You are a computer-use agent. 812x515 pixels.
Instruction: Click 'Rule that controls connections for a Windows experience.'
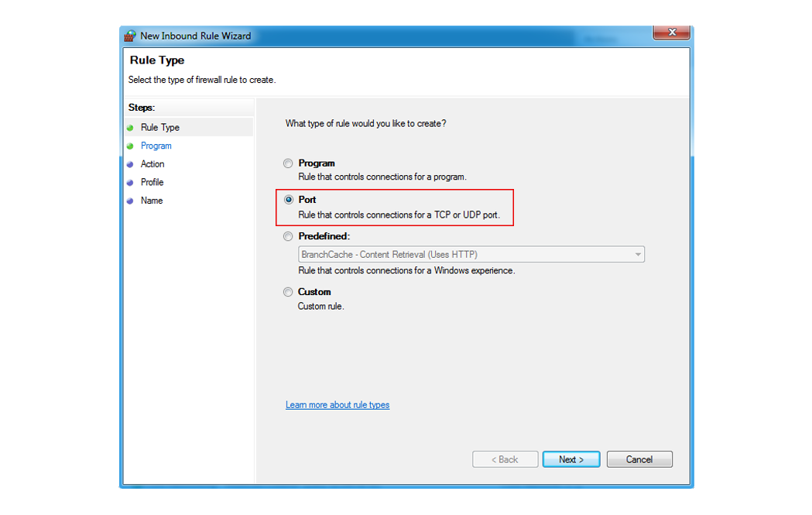tap(406, 271)
